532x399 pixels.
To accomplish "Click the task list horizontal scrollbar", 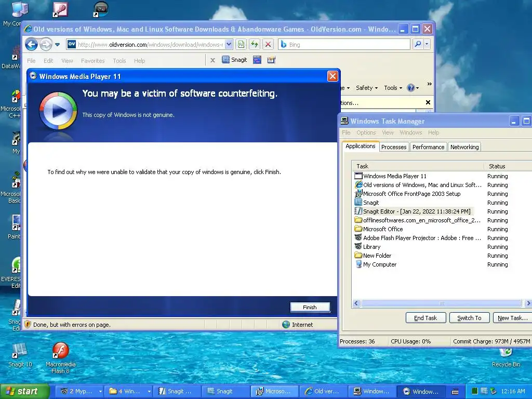I will (x=442, y=303).
